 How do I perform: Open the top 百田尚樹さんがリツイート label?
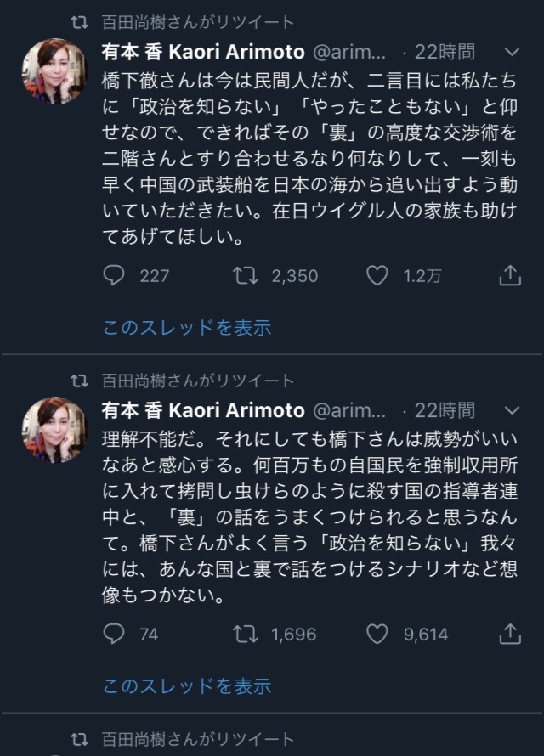(x=198, y=22)
